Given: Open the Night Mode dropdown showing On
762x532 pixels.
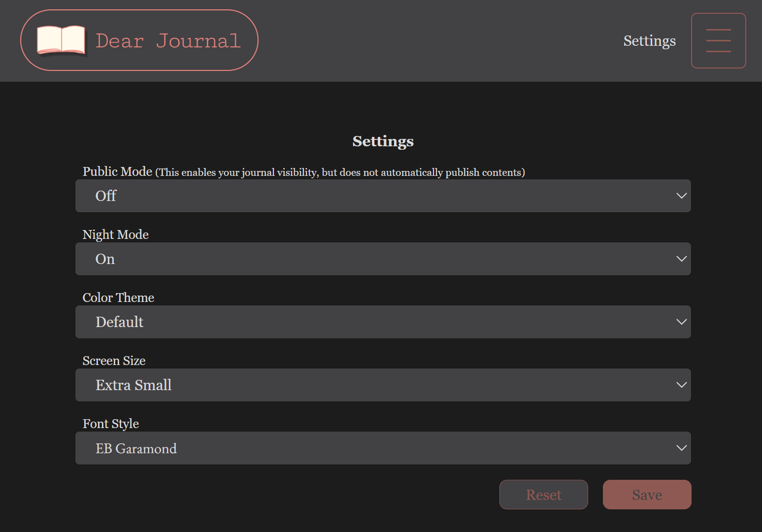Looking at the screenshot, I should (x=383, y=259).
